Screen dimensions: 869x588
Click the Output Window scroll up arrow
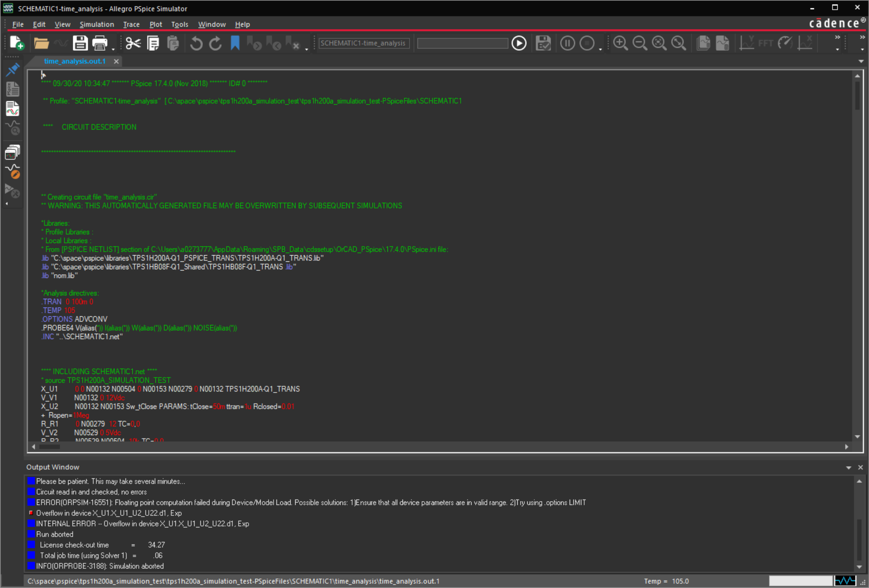pos(859,481)
